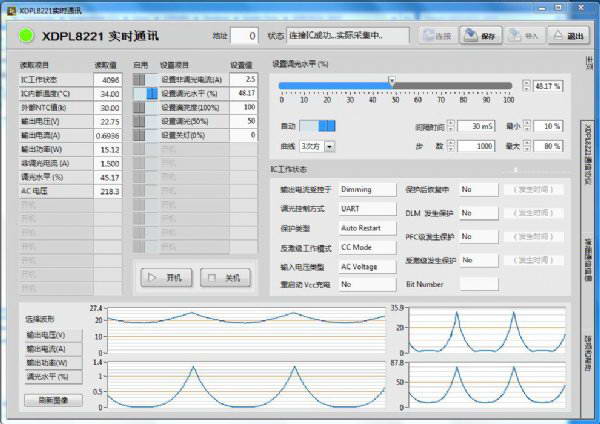Click the 开机 power-on button
The width and height of the screenshot is (600, 424).
tap(166, 277)
